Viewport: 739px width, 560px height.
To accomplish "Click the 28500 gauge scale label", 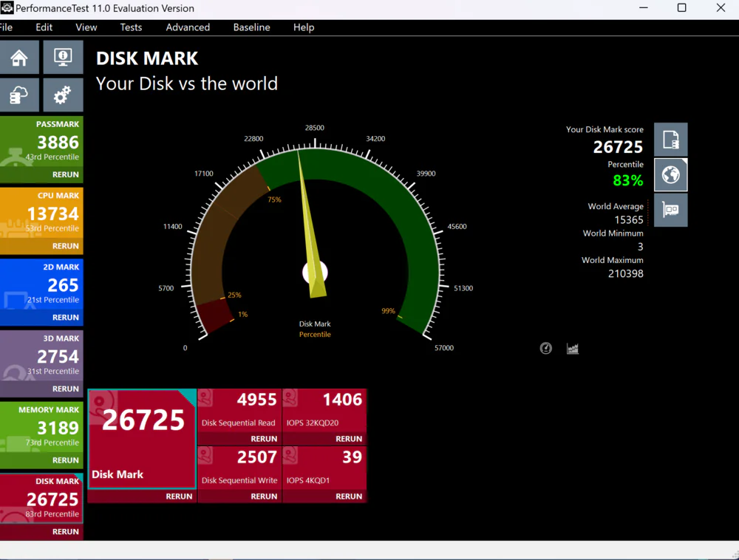I will [314, 128].
